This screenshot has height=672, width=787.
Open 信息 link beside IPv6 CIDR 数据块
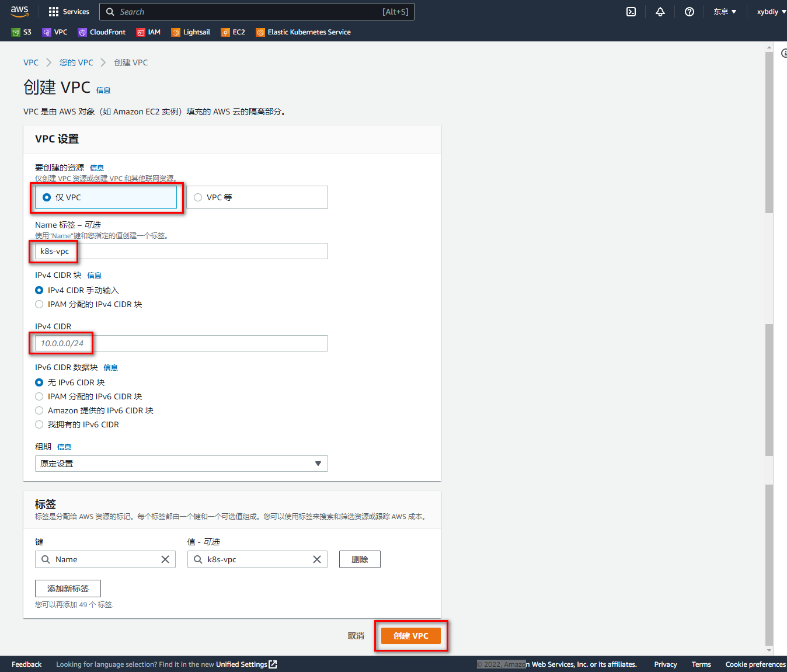click(111, 368)
